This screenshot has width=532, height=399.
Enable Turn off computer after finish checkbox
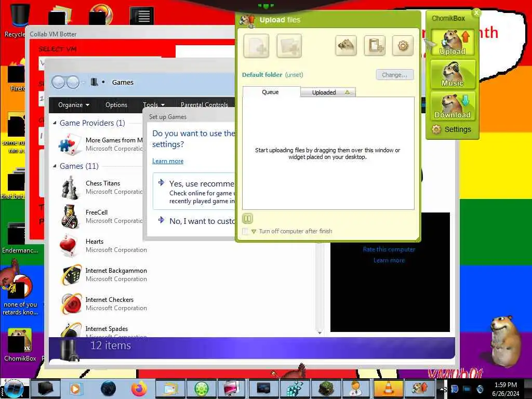coord(245,231)
